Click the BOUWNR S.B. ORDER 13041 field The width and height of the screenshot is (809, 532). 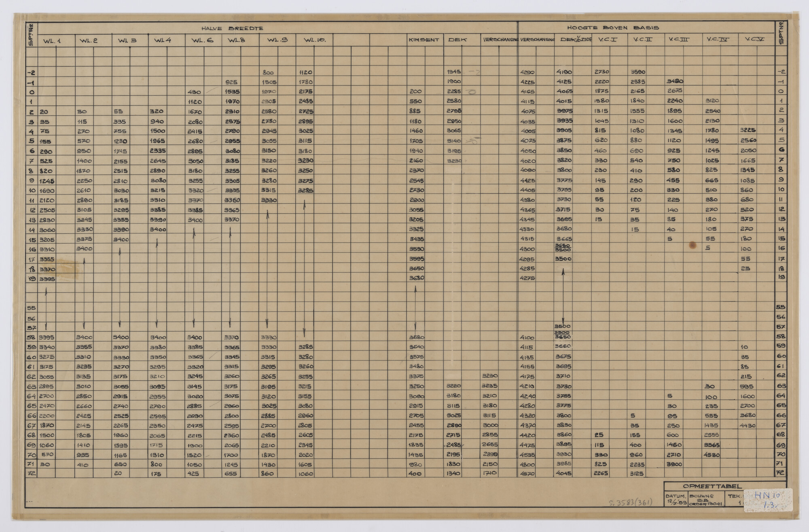click(x=707, y=500)
